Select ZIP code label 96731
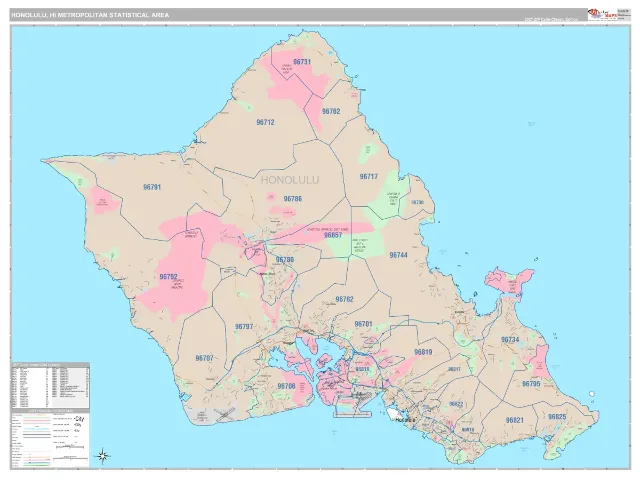 pos(302,62)
